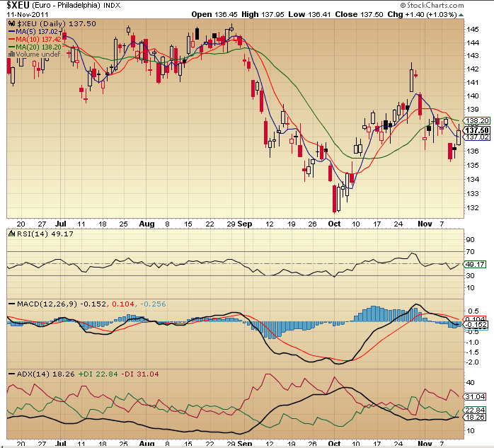Click the 11-Nov-2011 date label
This screenshot has width=494, height=448.
(x=27, y=14)
